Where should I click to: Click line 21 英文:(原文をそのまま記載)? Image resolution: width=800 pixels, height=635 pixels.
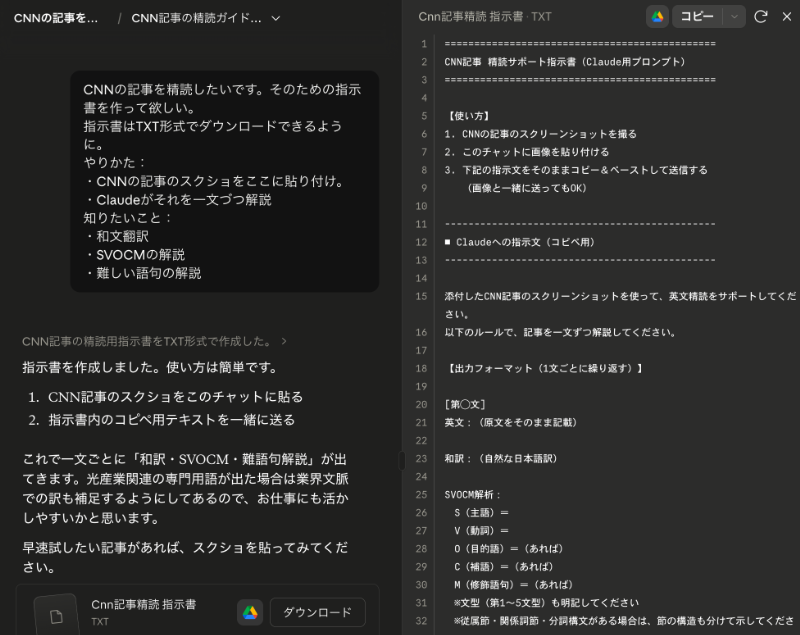pyautogui.click(x=511, y=422)
